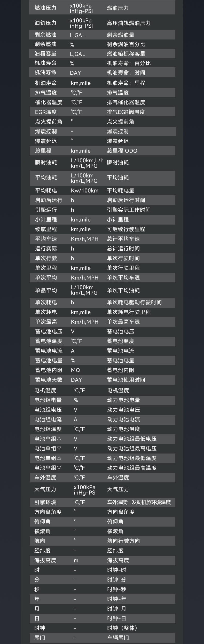
Task: Select 总里程 ODO description
Action: pyautogui.click(x=122, y=151)
